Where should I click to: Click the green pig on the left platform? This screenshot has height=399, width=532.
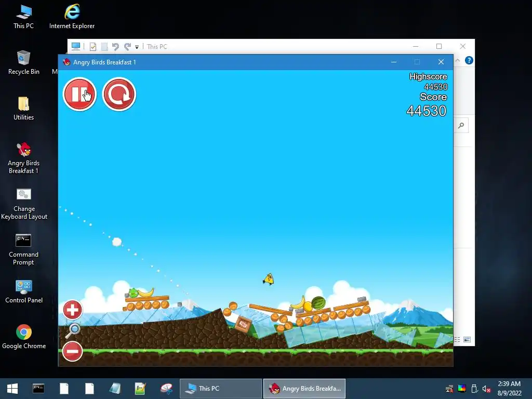coord(133,292)
